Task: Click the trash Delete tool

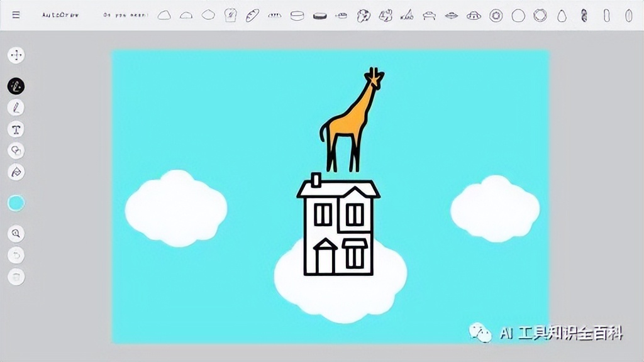Action: (x=16, y=277)
